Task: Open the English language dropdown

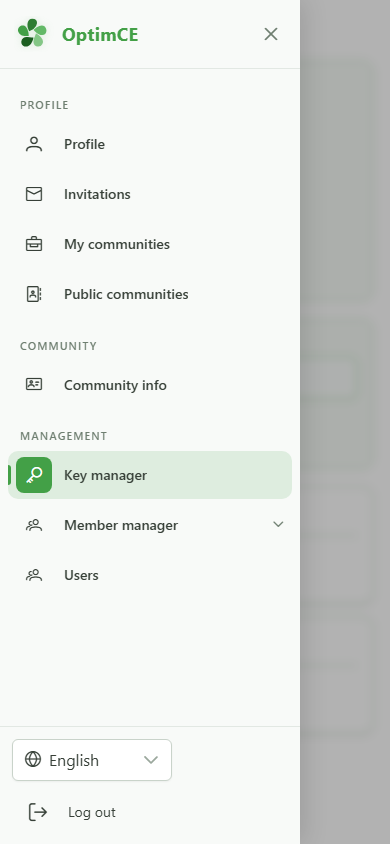Action: 92,760
